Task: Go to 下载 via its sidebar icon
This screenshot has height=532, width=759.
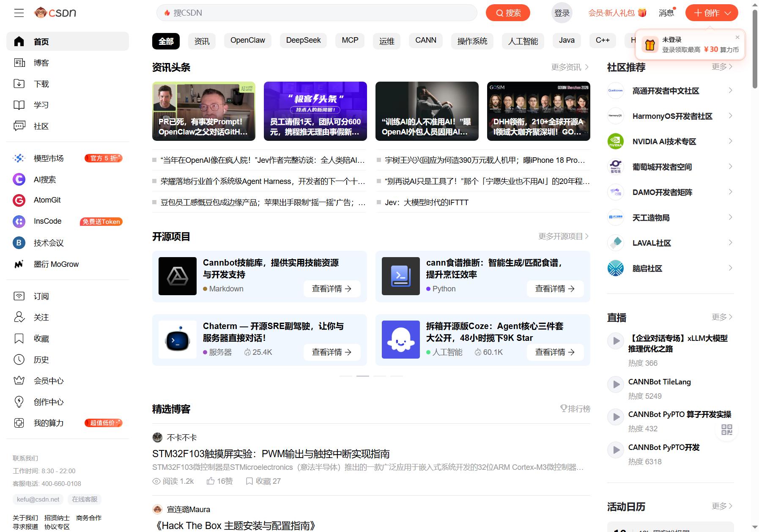Action: pos(19,84)
